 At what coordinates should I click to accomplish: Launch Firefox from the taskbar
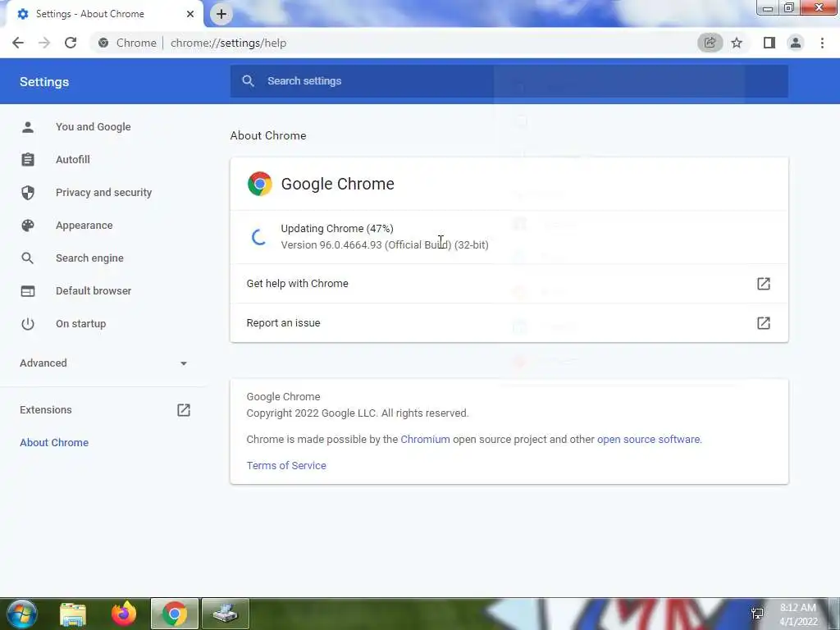click(124, 614)
